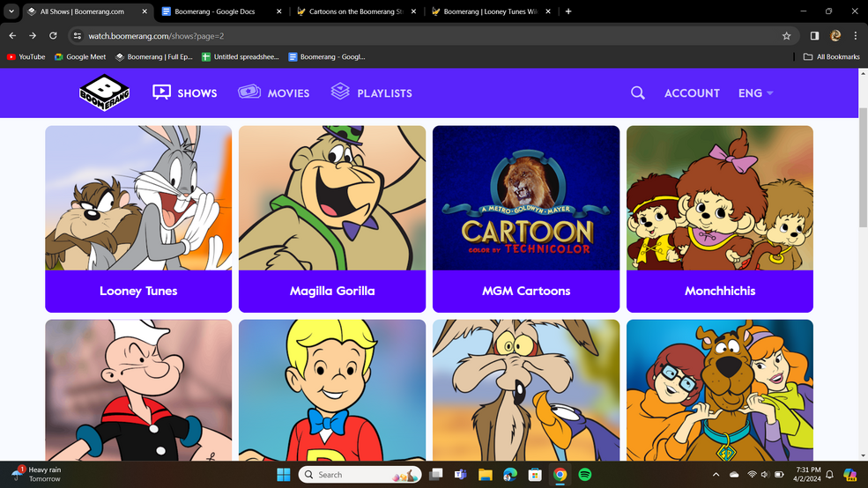The width and height of the screenshot is (868, 488).
Task: Bookmark this page with star icon
Action: (787, 36)
